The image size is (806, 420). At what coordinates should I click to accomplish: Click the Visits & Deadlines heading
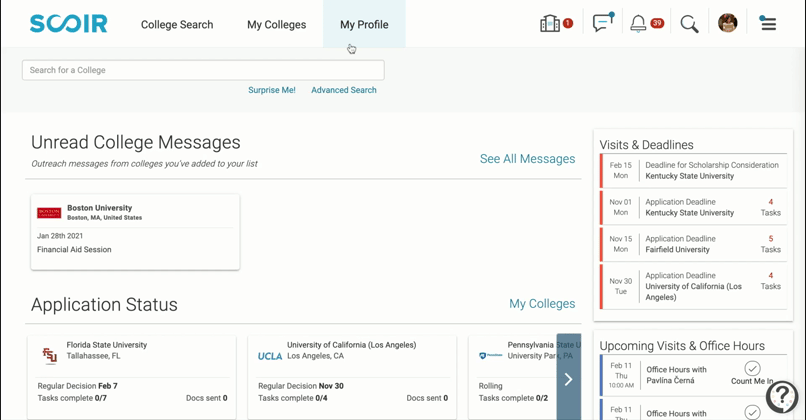pos(646,145)
